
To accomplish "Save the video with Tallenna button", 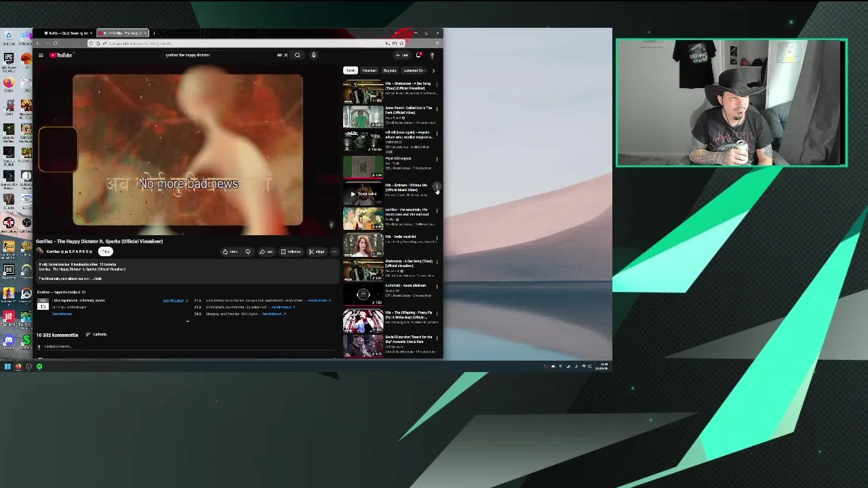I will coord(291,251).
